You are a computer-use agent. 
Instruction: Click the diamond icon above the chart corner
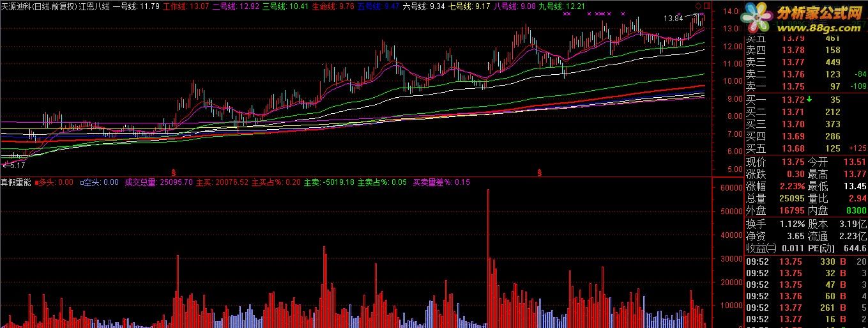698,6
